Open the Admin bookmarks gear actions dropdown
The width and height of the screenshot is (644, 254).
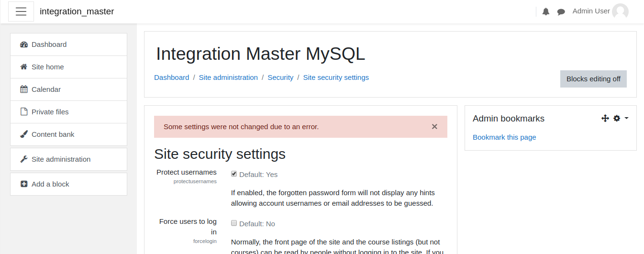point(621,118)
